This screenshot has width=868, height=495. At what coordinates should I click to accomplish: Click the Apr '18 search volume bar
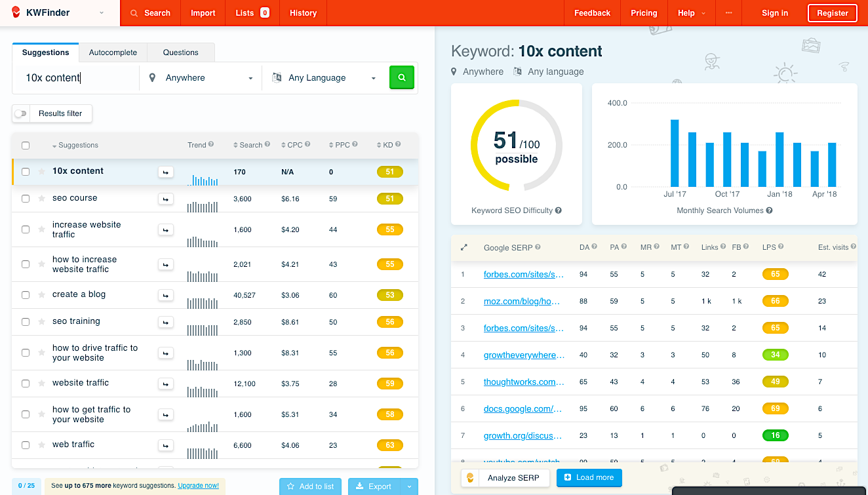click(x=832, y=165)
